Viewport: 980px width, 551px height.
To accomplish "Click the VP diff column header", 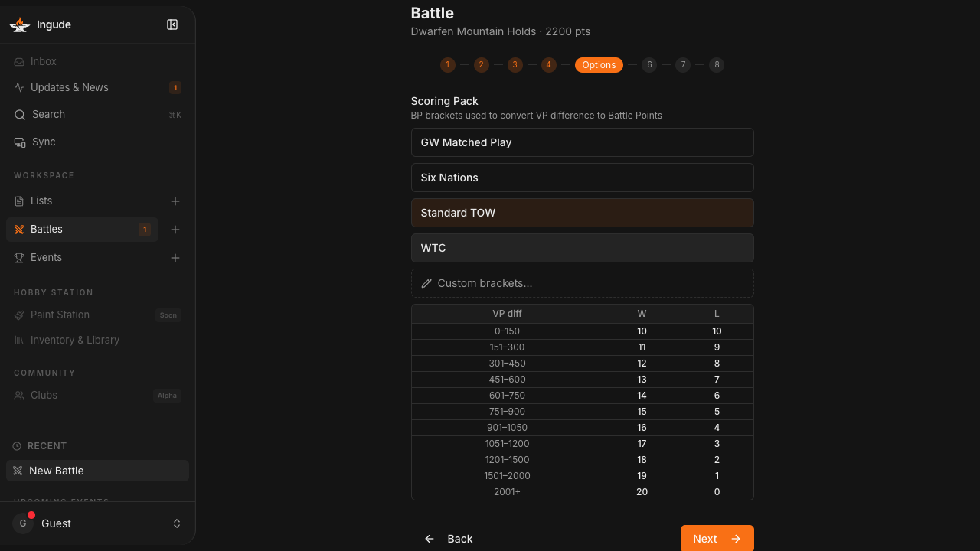I will click(507, 314).
